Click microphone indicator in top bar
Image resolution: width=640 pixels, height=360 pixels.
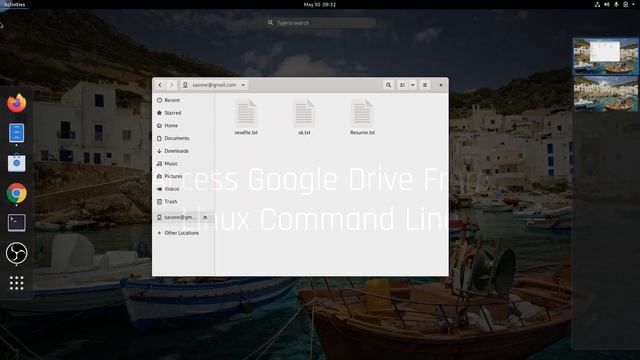tap(616, 4)
